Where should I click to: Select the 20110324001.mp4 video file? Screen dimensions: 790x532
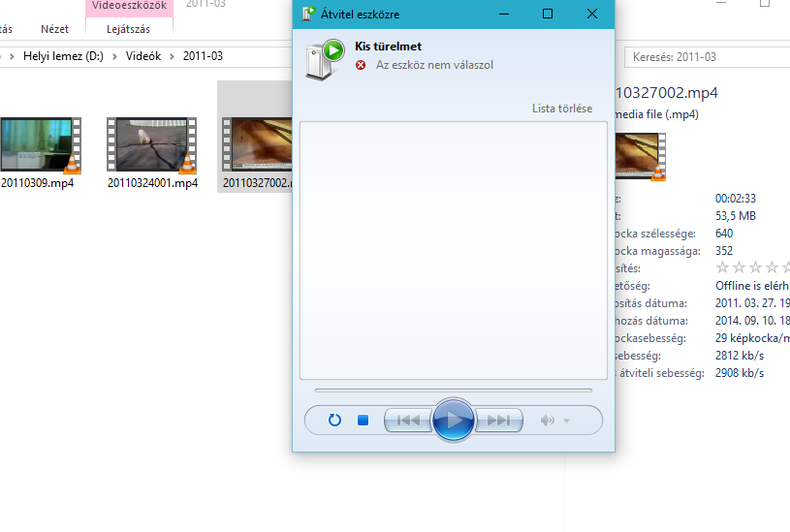[152, 153]
